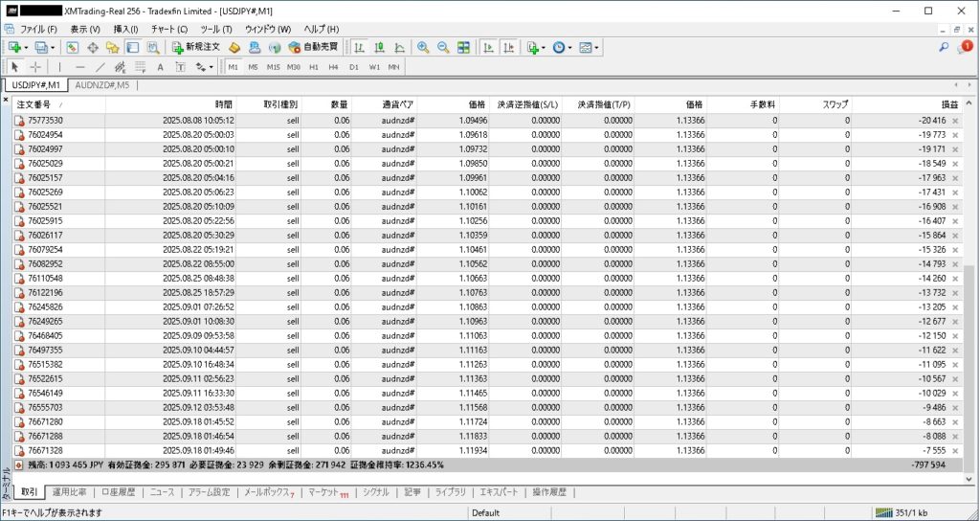Open the periodicity clock dropdown

[568, 47]
